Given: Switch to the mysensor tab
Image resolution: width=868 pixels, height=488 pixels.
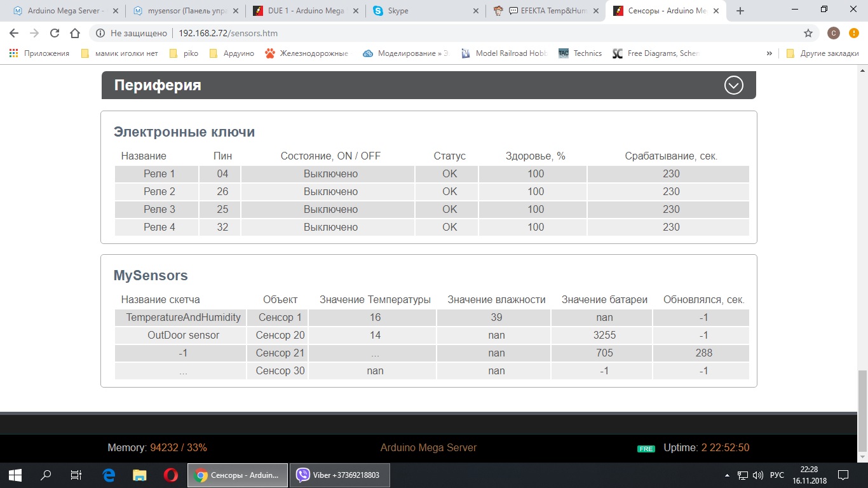Looking at the screenshot, I should click(x=184, y=11).
